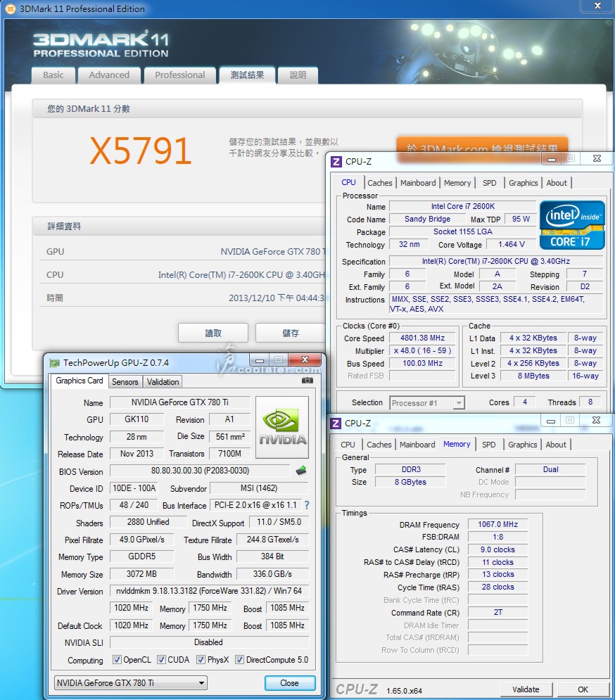Viewport: 615px width, 700px height.
Task: Click the Validate button in CPU-Z
Action: (x=526, y=689)
